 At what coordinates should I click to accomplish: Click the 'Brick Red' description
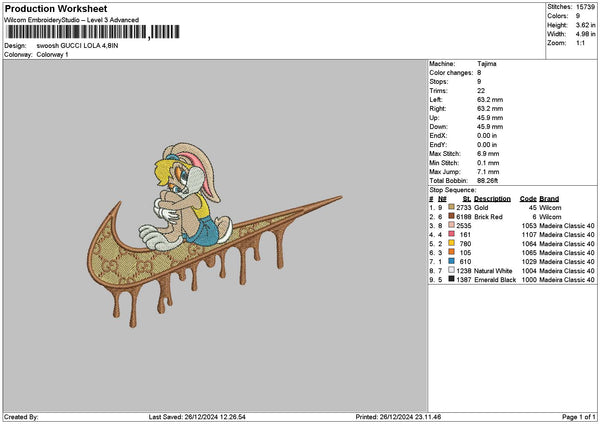[x=488, y=217]
